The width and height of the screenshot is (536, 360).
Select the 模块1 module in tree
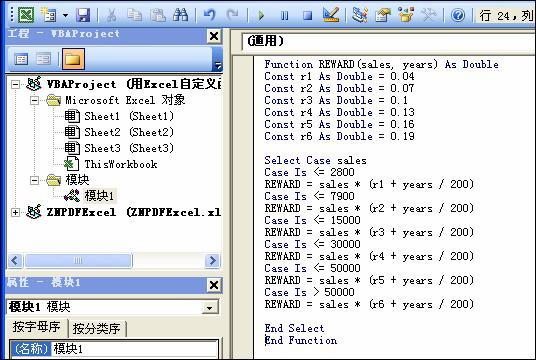[x=99, y=196]
